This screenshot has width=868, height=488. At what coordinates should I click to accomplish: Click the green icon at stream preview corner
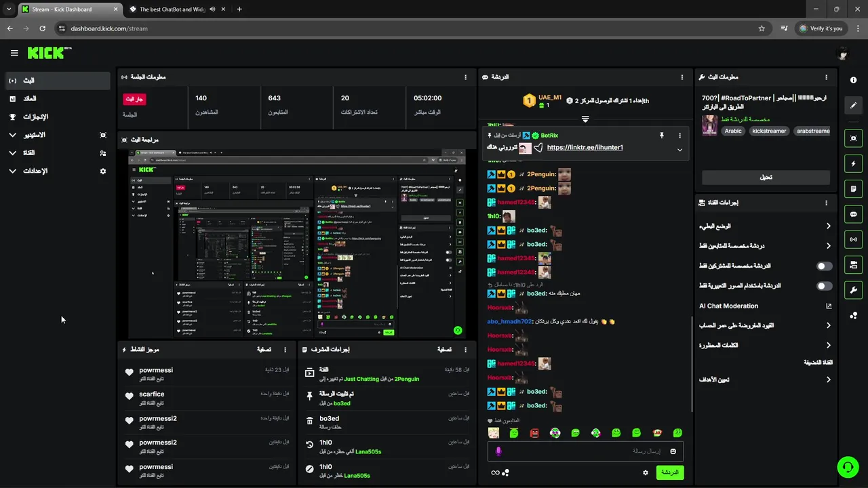point(458,331)
